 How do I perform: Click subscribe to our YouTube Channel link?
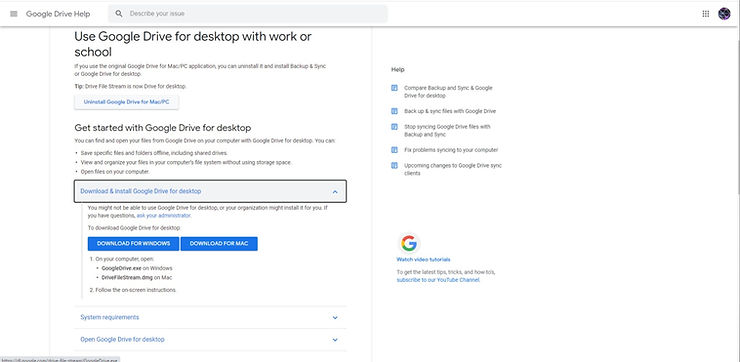437,280
